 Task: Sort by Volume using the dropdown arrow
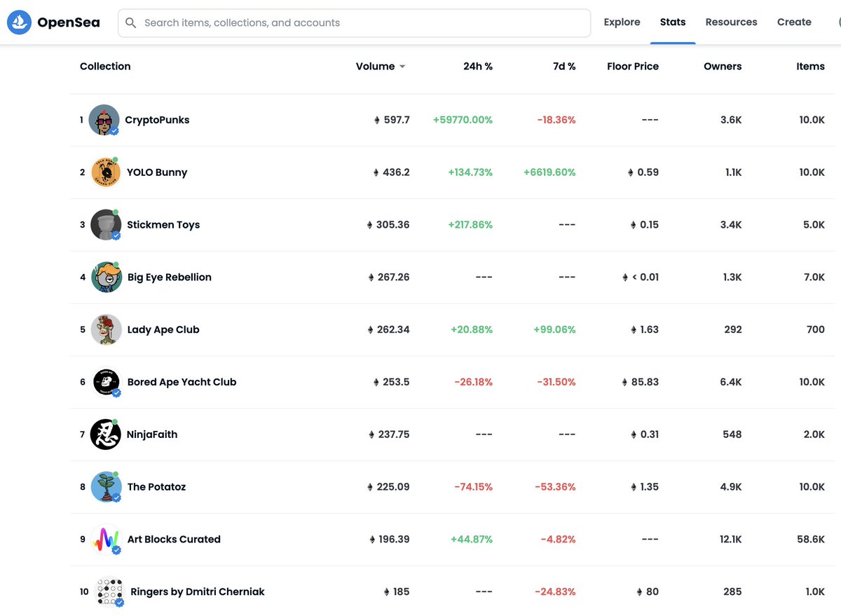(x=402, y=67)
